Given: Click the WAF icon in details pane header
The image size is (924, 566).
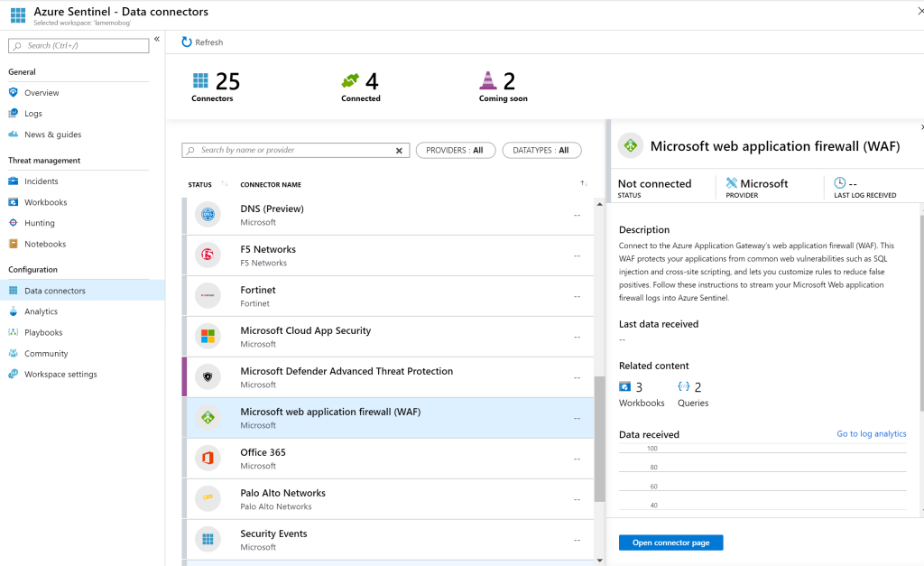Looking at the screenshot, I should (x=631, y=145).
